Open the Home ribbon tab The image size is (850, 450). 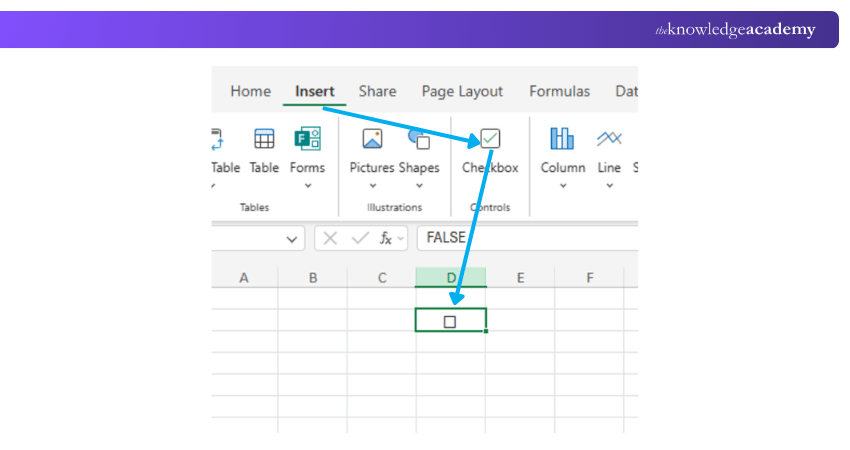tap(250, 91)
